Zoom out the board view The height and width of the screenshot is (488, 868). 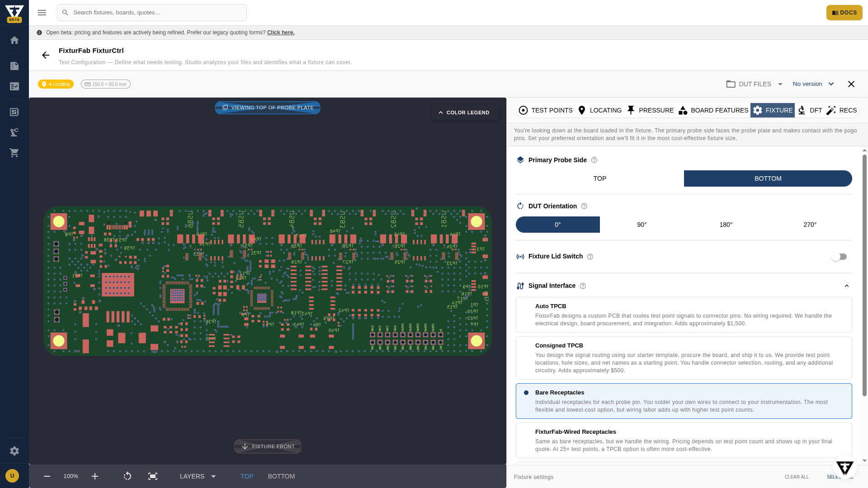coord(47,476)
